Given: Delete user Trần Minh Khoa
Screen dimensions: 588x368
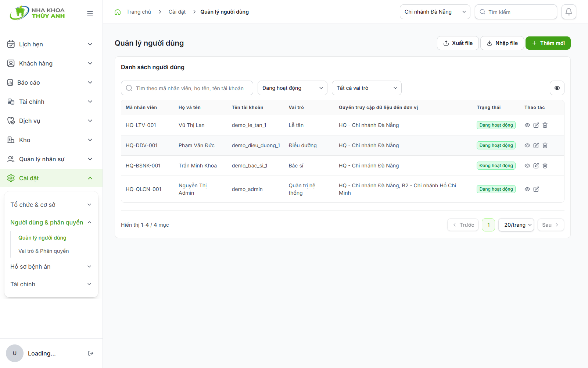Looking at the screenshot, I should coord(545,166).
